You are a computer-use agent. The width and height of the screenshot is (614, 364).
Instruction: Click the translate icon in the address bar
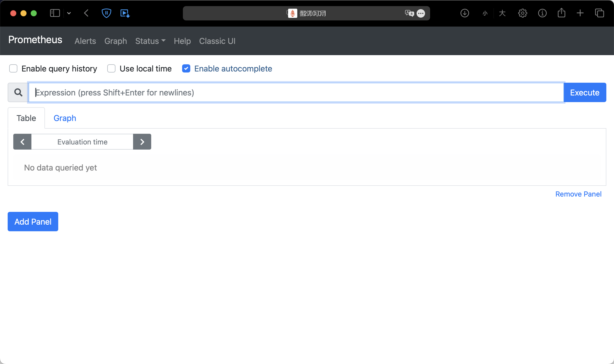pos(409,13)
